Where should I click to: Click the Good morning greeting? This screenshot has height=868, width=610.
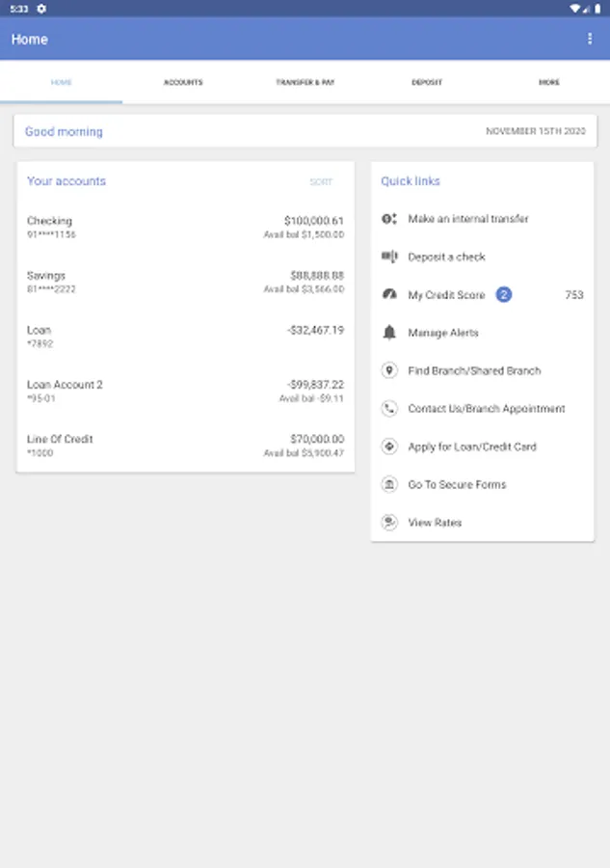pos(64,132)
